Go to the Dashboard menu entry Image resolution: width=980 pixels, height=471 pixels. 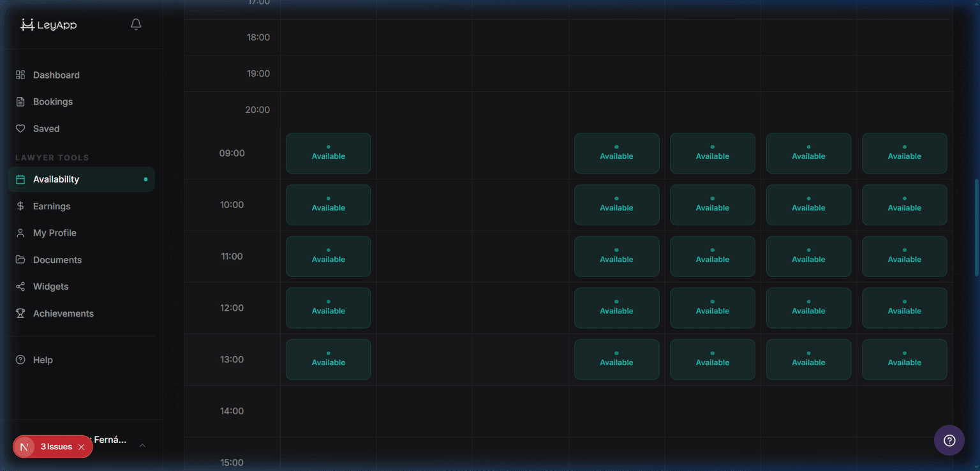click(56, 75)
